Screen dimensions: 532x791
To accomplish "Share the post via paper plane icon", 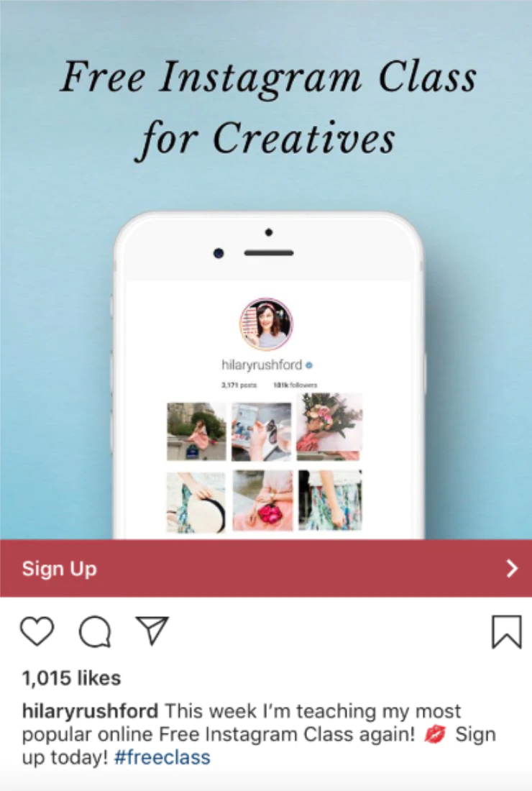I will [152, 630].
